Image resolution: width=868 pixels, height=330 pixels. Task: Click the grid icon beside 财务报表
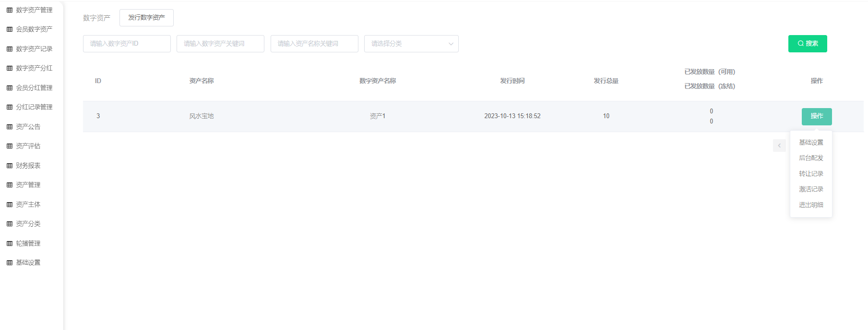(10, 166)
